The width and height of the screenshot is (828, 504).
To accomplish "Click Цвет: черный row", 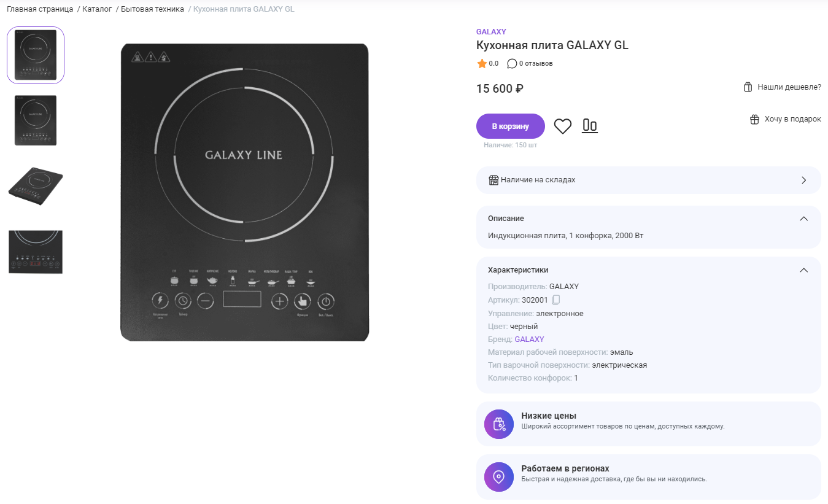I will 513,327.
